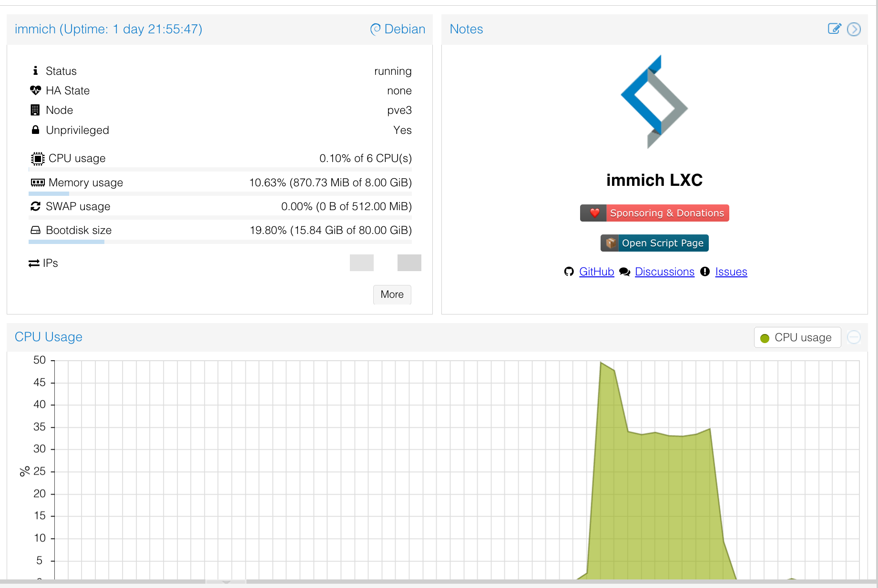This screenshot has height=588, width=878.
Task: Click the '0.00% (0 B of 512.00 MiB)' value
Action: [x=347, y=206]
